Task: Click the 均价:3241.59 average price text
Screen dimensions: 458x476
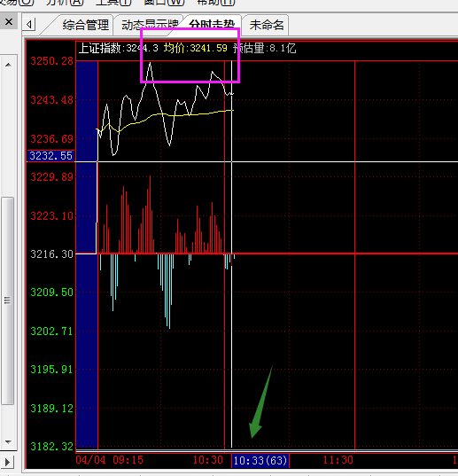Action: pos(195,48)
